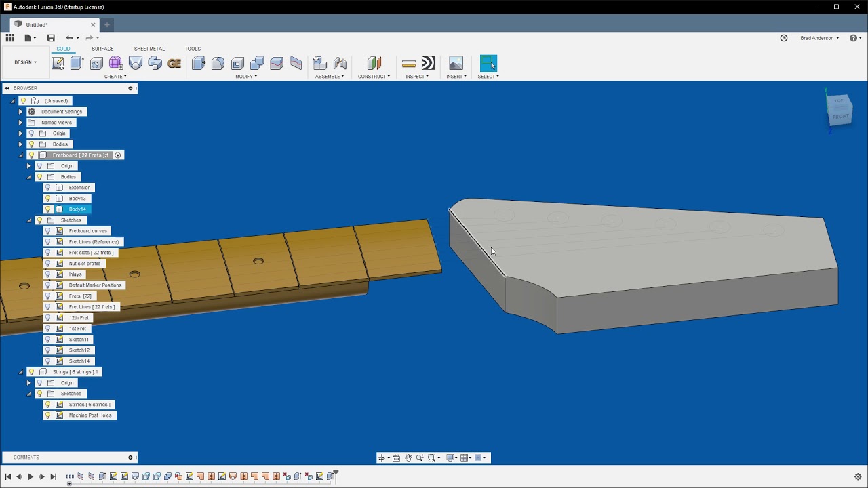The image size is (868, 488).
Task: Select the Extrude tool
Action: [x=77, y=63]
